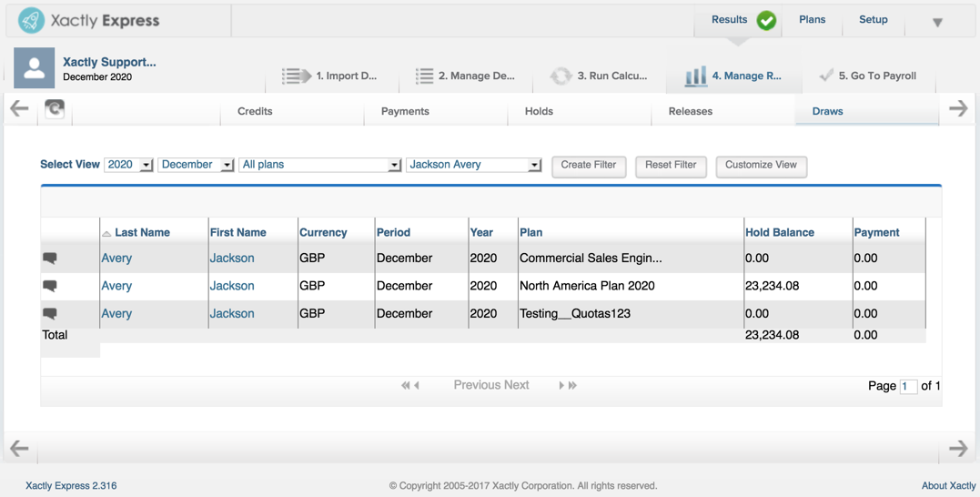Click Avery link in Testing__Quotas123 row
The height and width of the screenshot is (497, 980).
(x=116, y=314)
